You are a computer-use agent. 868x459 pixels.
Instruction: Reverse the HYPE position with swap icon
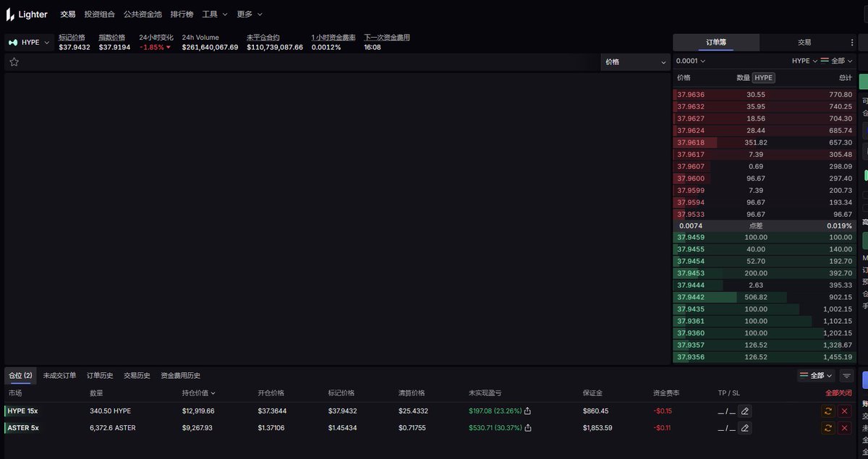pyautogui.click(x=827, y=411)
